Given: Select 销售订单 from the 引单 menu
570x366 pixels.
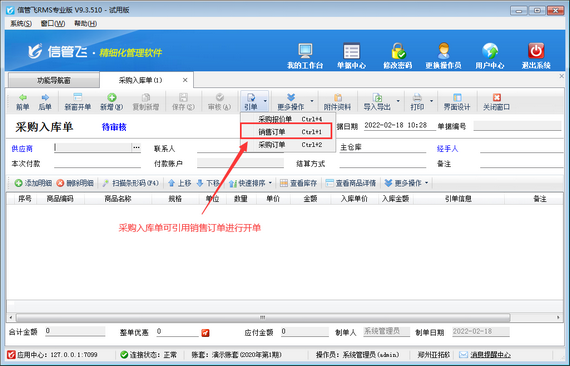Looking at the screenshot, I should tap(286, 132).
